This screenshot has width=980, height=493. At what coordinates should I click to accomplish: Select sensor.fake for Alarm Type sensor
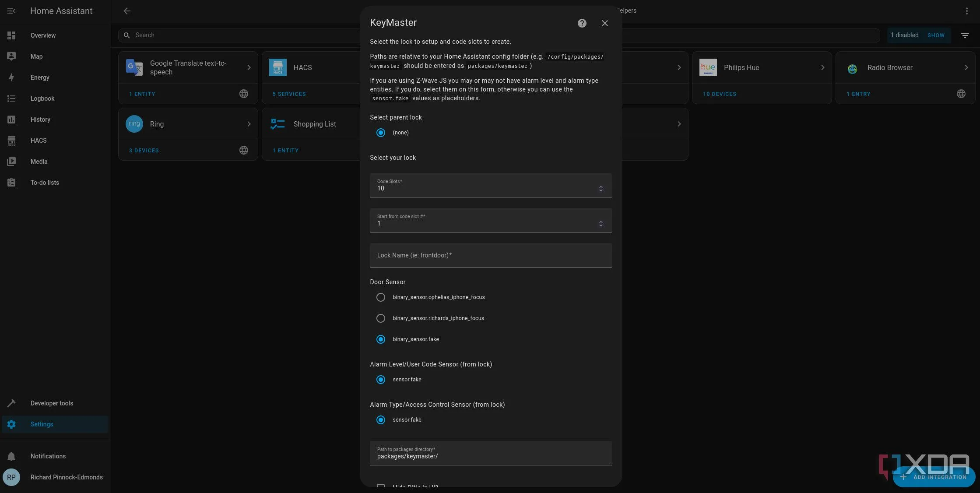point(381,420)
